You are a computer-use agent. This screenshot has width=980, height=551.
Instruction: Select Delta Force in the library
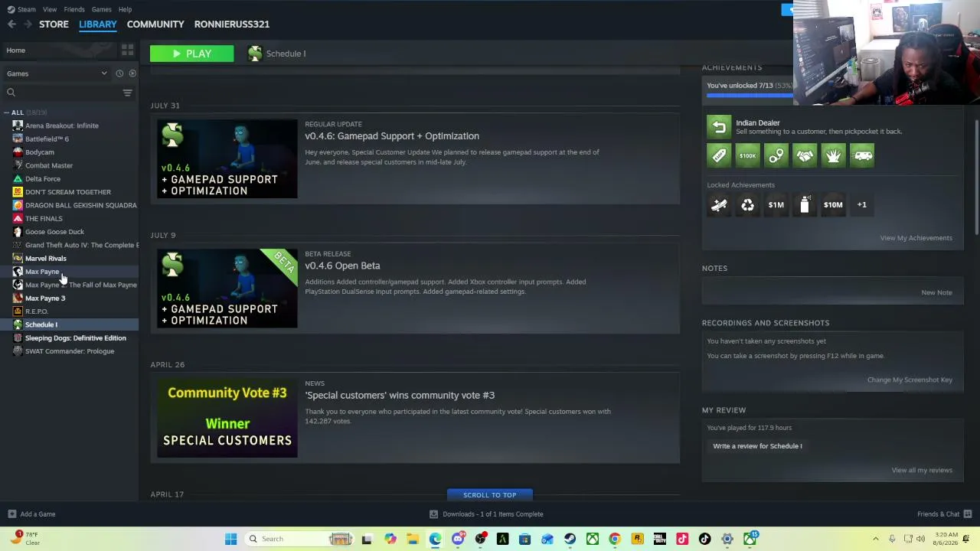point(43,179)
